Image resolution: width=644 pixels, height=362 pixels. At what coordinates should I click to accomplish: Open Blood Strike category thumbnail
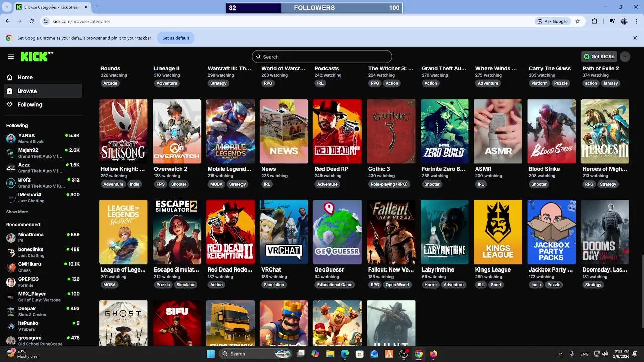pyautogui.click(x=551, y=131)
